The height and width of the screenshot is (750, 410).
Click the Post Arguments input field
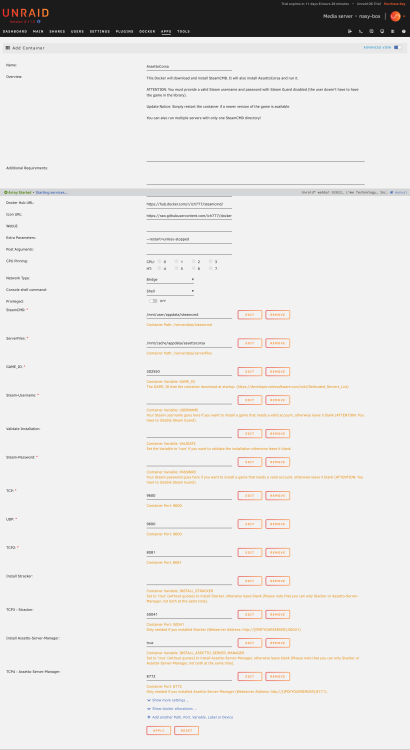[x=189, y=250]
